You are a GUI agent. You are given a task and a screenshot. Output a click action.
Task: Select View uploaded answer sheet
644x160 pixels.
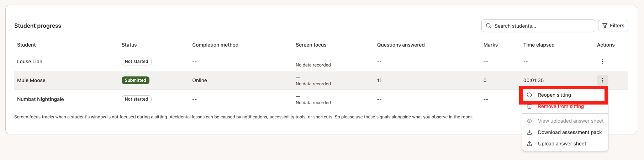pos(565,121)
